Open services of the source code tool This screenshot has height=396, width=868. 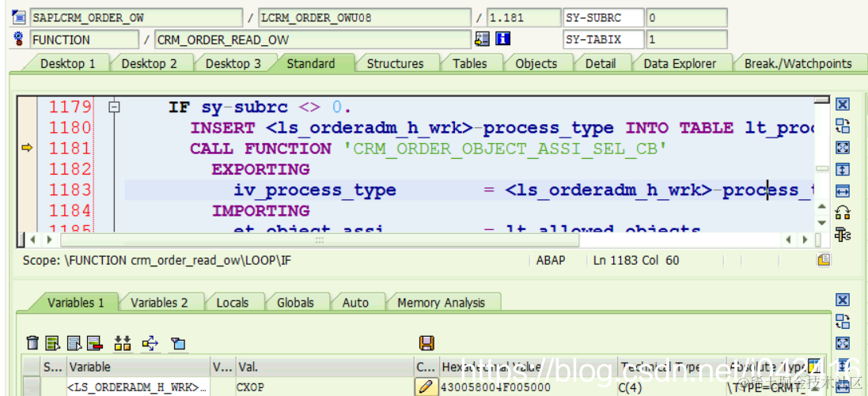842,213
